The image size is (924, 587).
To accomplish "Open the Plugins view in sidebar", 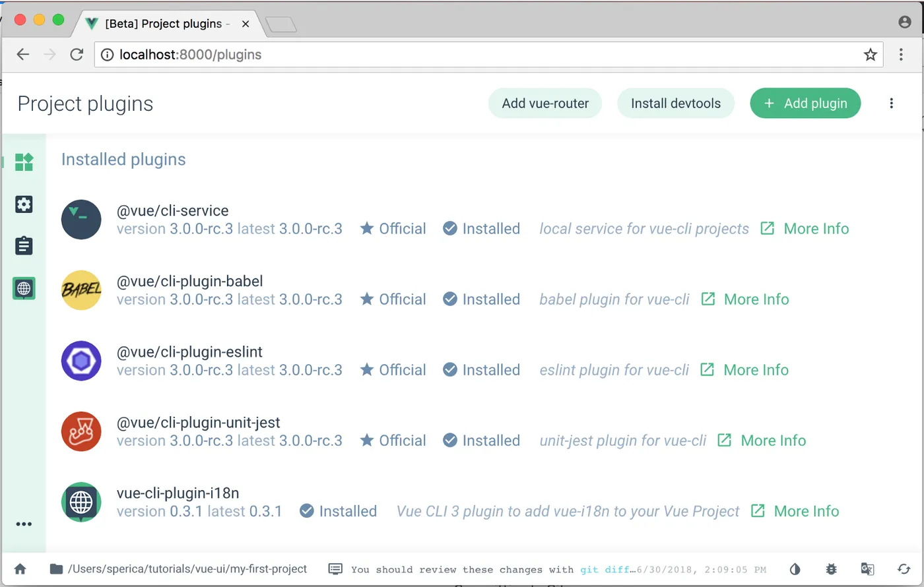I will (24, 162).
